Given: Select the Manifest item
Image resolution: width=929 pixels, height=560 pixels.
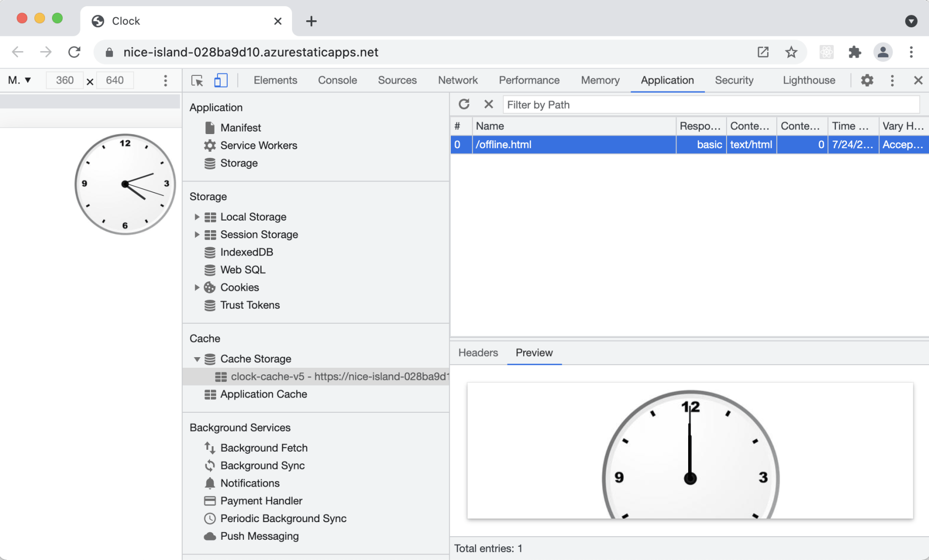Looking at the screenshot, I should coord(240,128).
